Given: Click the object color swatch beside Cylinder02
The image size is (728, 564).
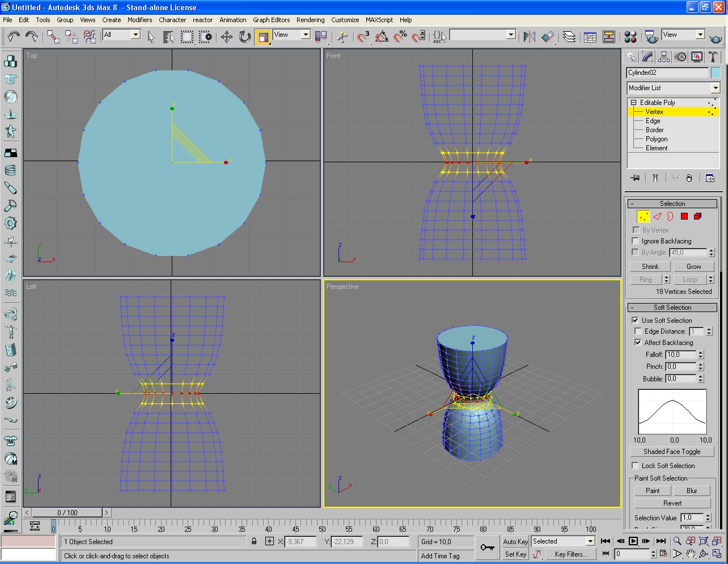Looking at the screenshot, I should pyautogui.click(x=716, y=73).
